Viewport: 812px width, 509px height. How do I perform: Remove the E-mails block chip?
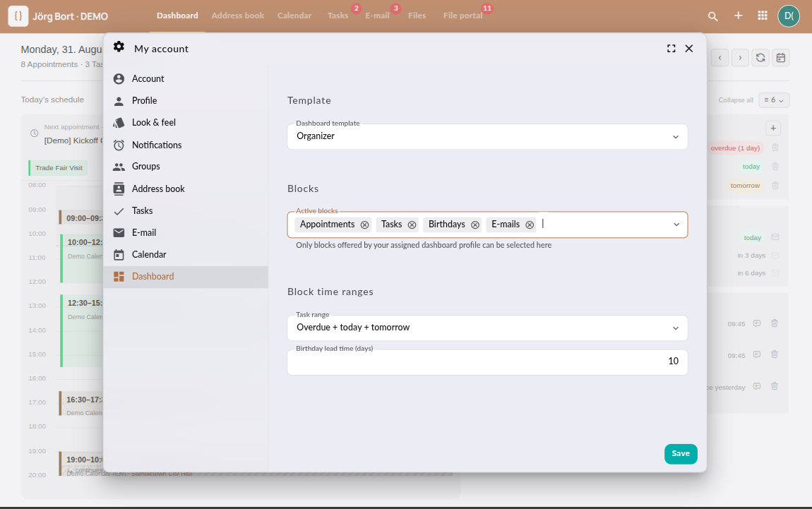(530, 224)
